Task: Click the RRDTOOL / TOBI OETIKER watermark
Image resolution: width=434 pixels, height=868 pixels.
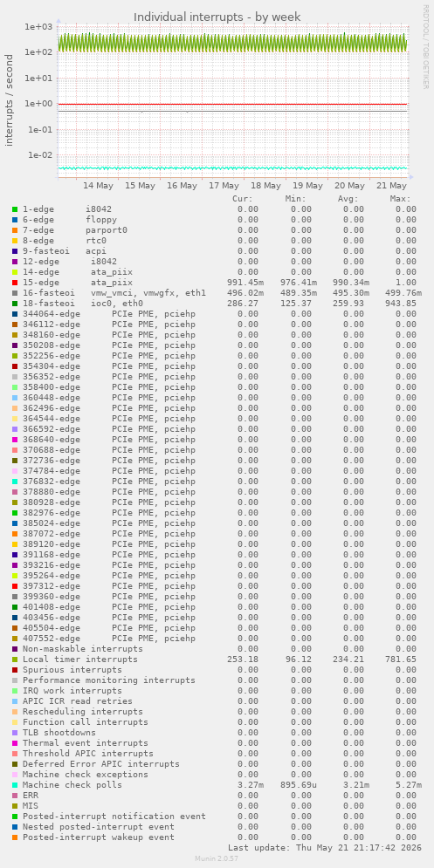Action: click(425, 46)
